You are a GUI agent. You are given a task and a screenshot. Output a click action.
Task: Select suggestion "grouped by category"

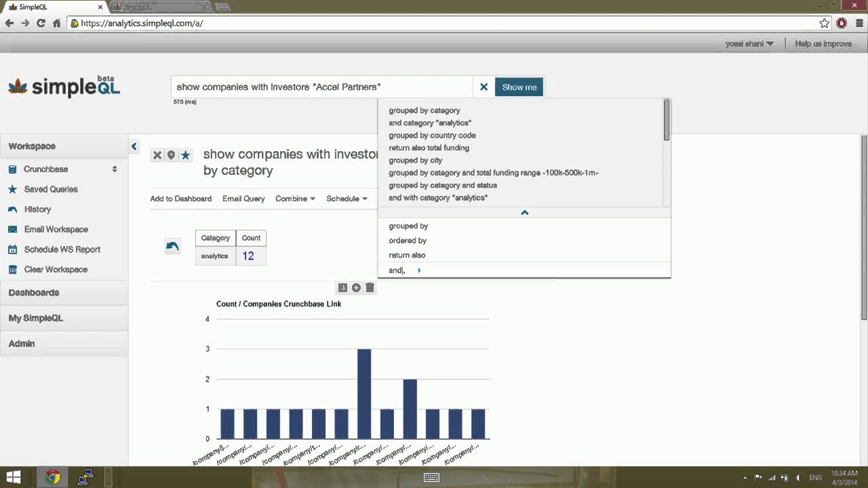425,110
